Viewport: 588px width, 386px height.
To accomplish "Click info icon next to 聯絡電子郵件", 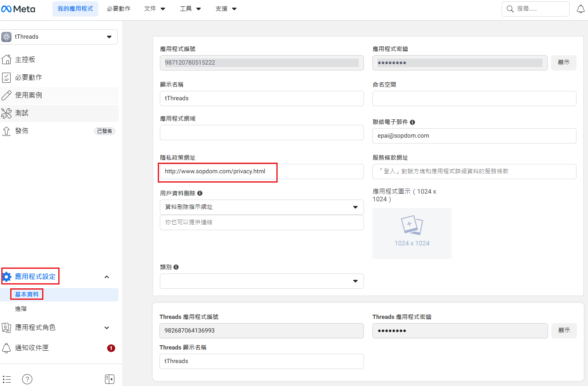I will coord(412,122).
